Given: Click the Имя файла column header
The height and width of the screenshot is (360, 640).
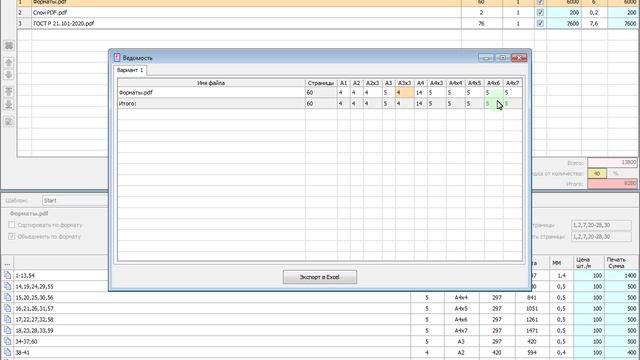Looking at the screenshot, I should (211, 83).
